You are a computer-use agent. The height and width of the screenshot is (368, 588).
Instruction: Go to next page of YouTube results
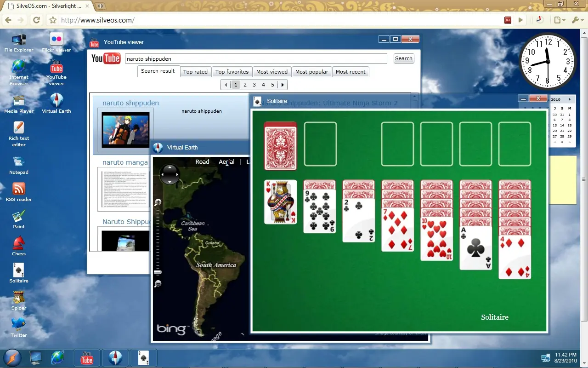(283, 85)
